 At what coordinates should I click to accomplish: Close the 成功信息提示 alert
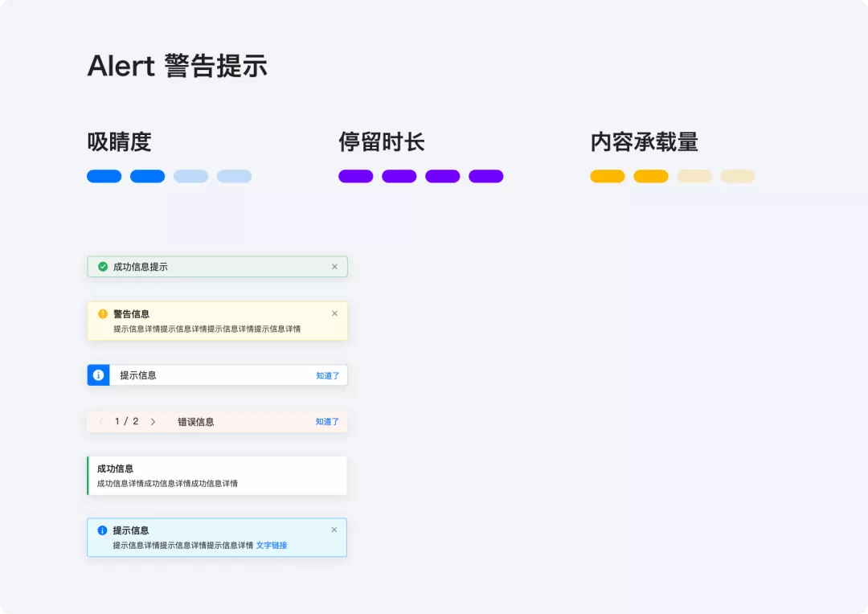[x=334, y=267]
